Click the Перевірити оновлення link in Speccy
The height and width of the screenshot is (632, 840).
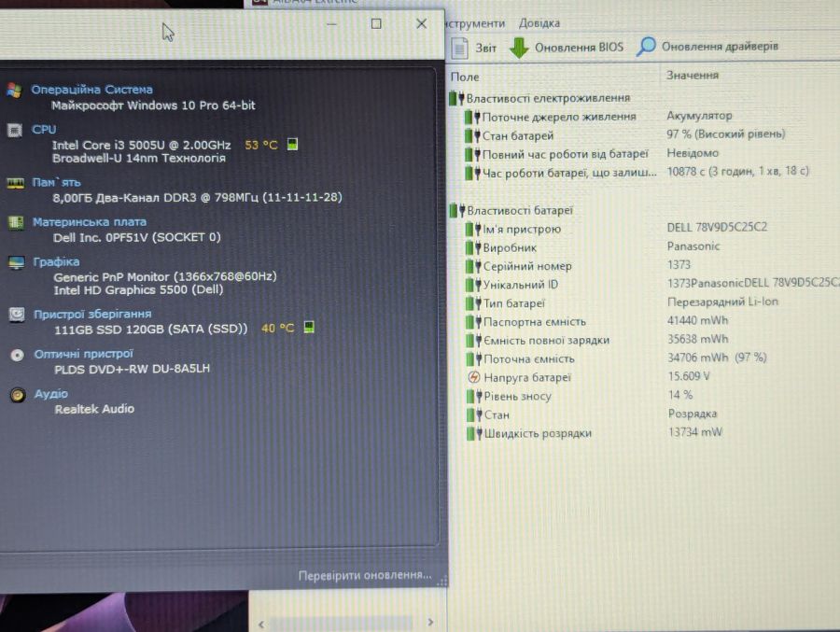pos(365,575)
